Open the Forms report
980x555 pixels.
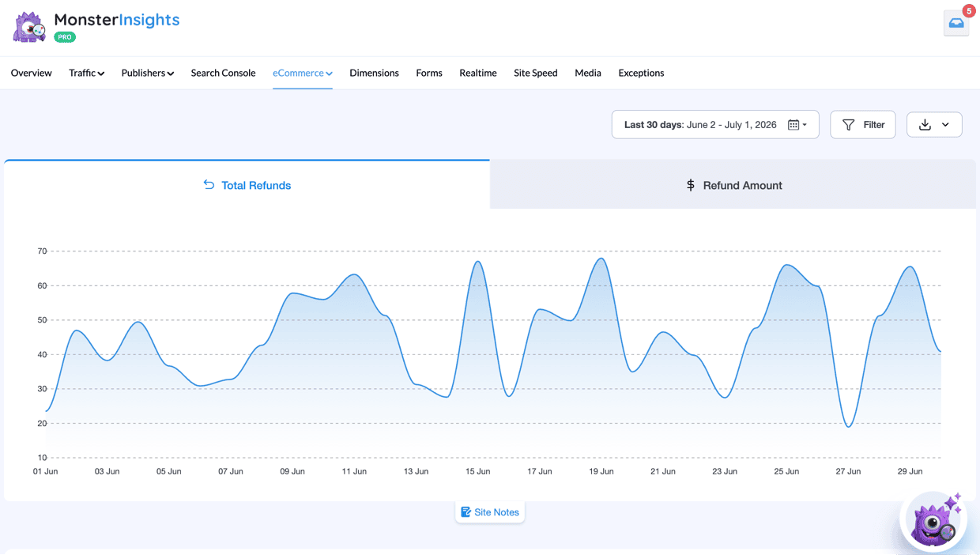(x=429, y=73)
